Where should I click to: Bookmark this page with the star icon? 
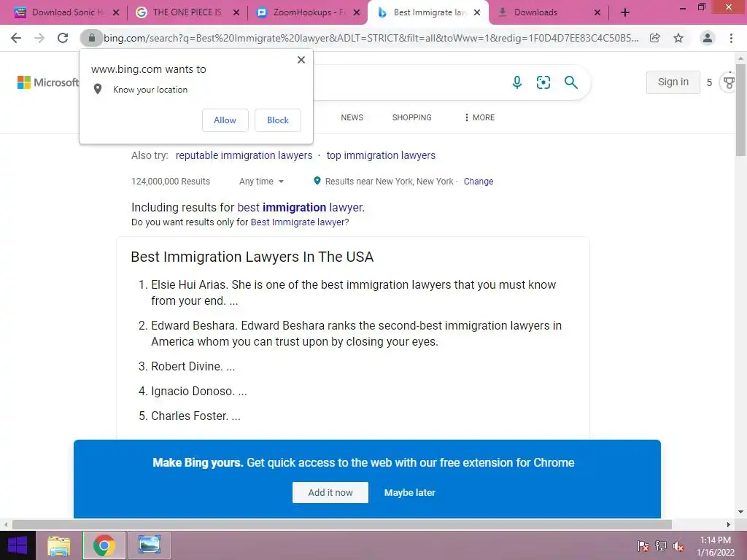click(678, 38)
